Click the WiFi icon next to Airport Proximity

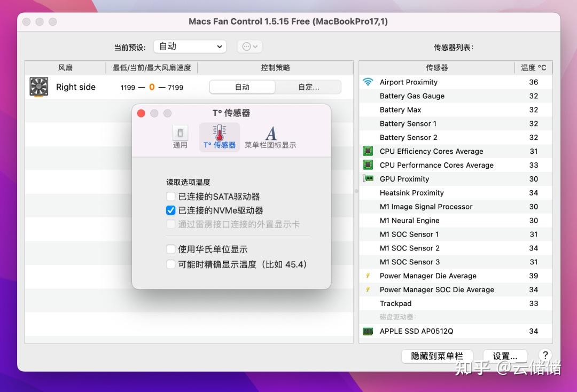368,82
